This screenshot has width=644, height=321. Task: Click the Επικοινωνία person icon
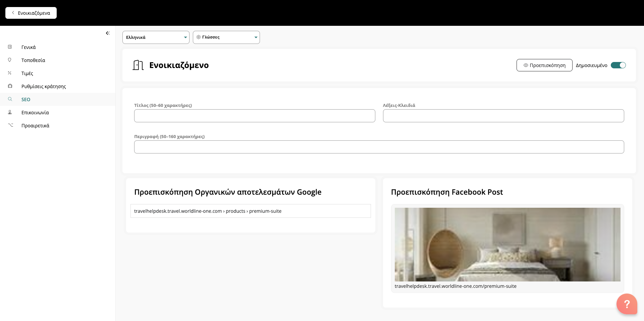coord(10,112)
